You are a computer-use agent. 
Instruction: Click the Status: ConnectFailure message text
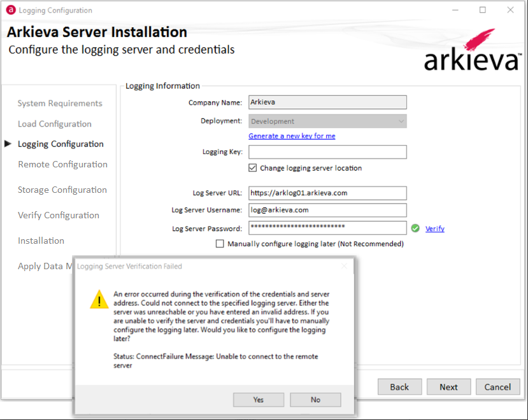point(215,361)
